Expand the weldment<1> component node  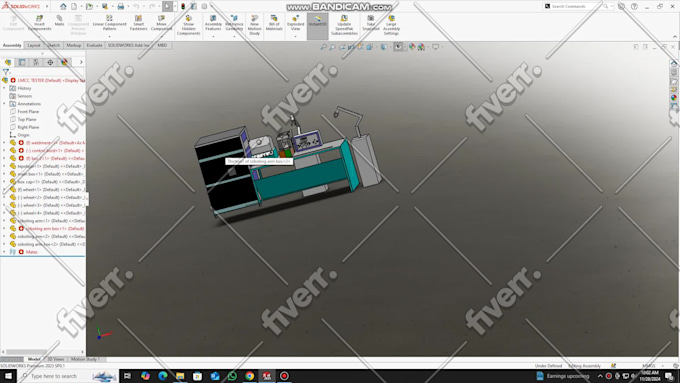tap(4, 143)
